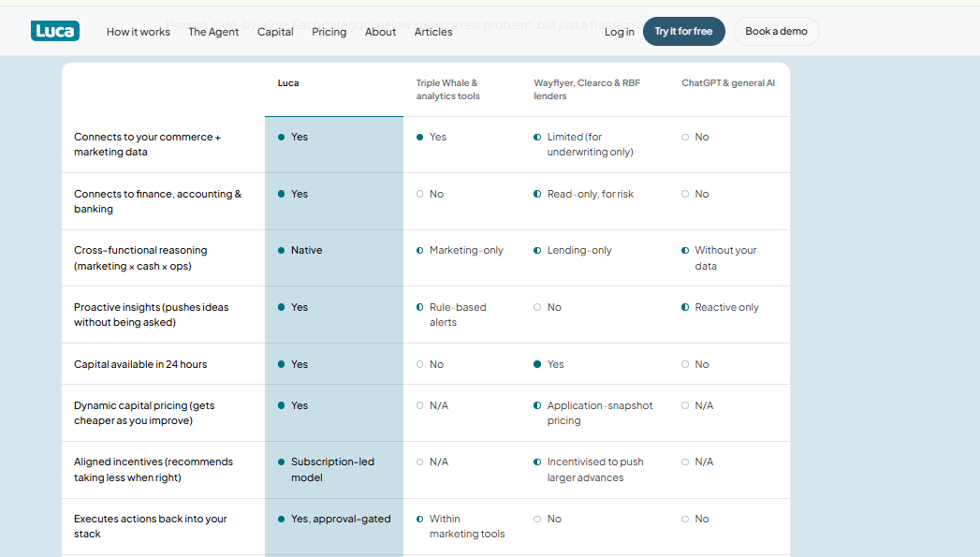Viewport: 980px width, 557px height.
Task: Select the Triple Whale & analytics tools header
Action: [x=447, y=89]
